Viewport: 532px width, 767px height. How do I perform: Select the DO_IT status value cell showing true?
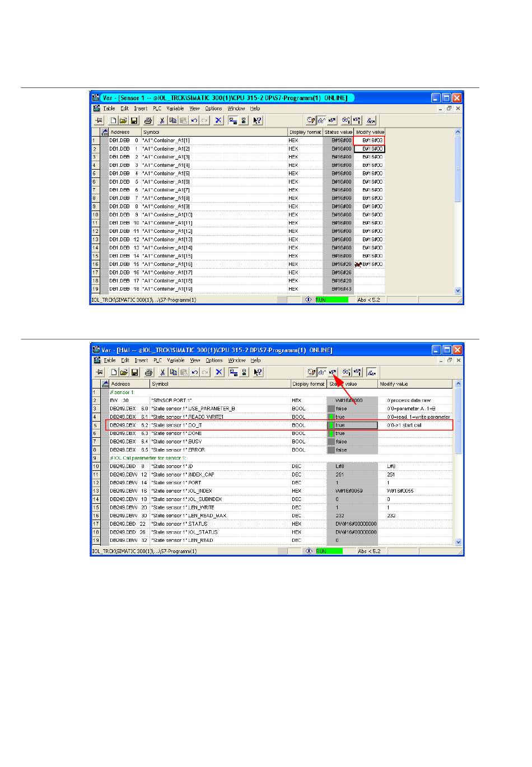352,425
